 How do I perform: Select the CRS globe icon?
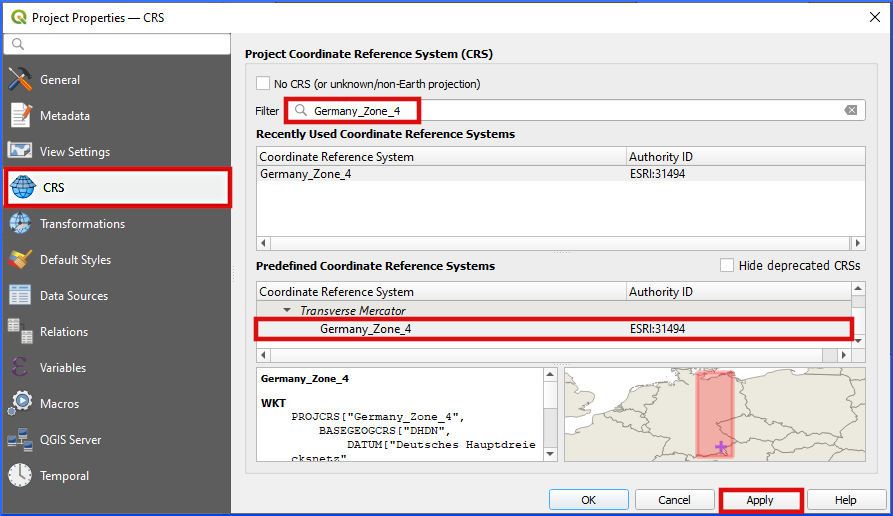pyautogui.click(x=23, y=187)
